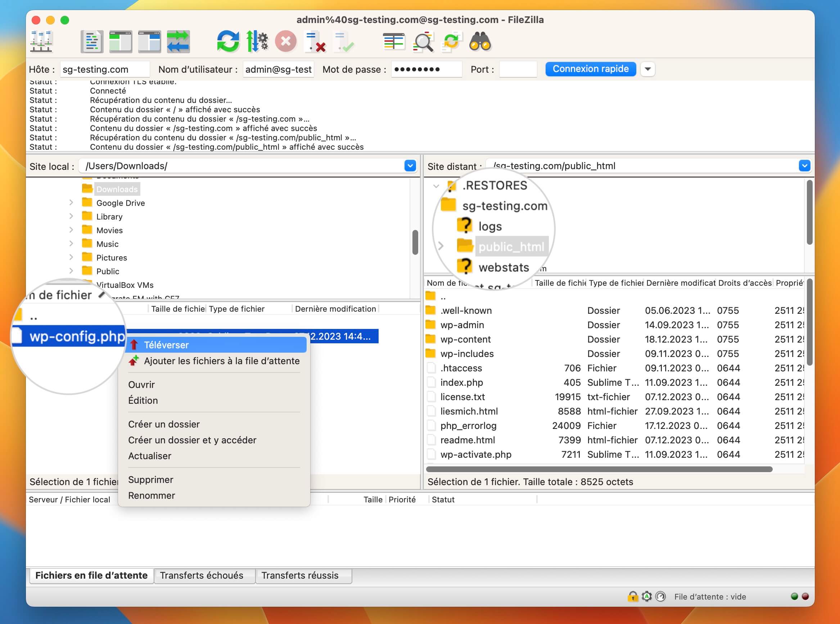The image size is (840, 624).
Task: Click the Nom d'utilisateur field
Action: coord(278,69)
